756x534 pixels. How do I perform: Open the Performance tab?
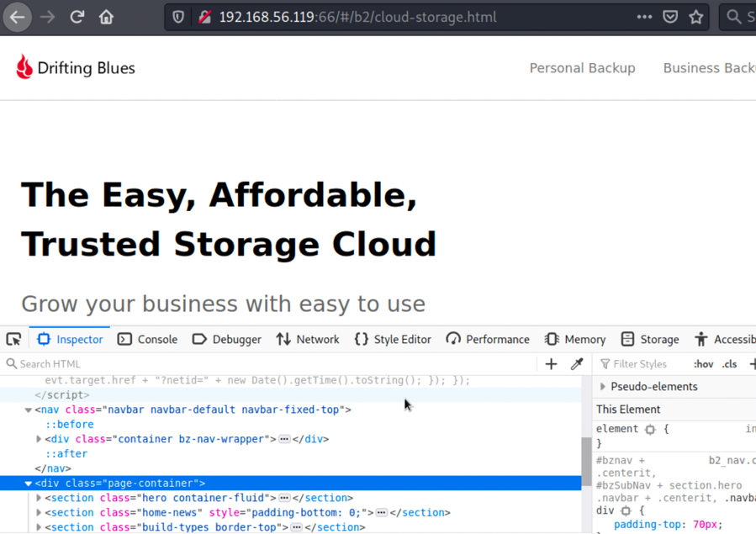(x=488, y=339)
